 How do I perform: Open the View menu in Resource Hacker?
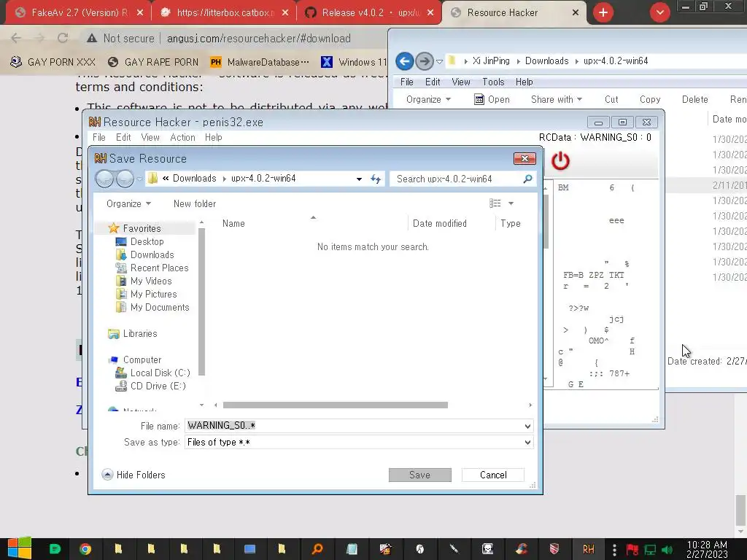click(x=150, y=138)
